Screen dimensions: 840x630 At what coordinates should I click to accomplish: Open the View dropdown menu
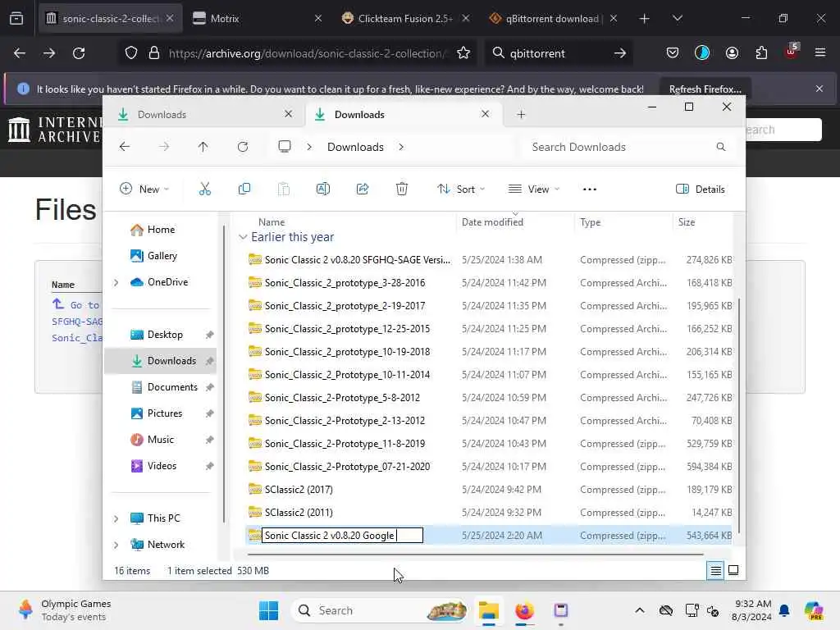534,189
